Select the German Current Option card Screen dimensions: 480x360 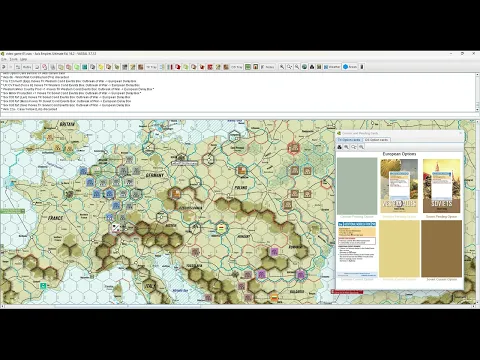click(x=357, y=249)
